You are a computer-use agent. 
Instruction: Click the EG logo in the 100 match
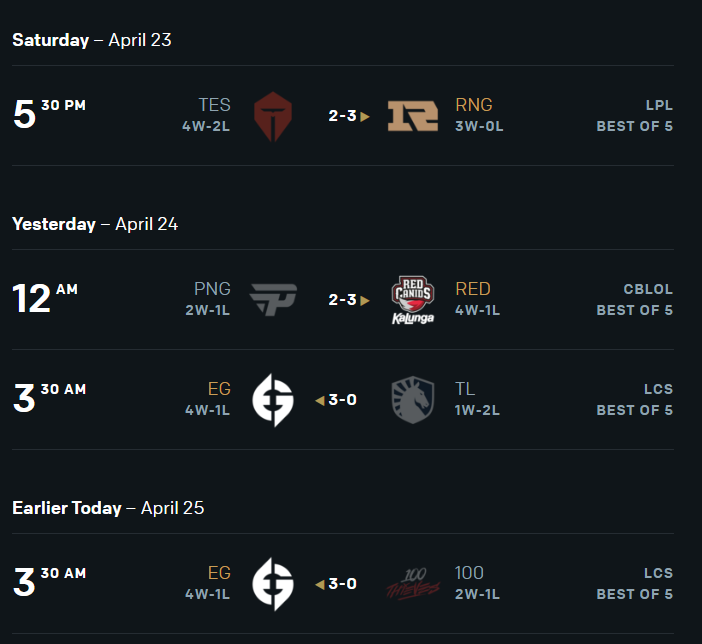point(272,584)
